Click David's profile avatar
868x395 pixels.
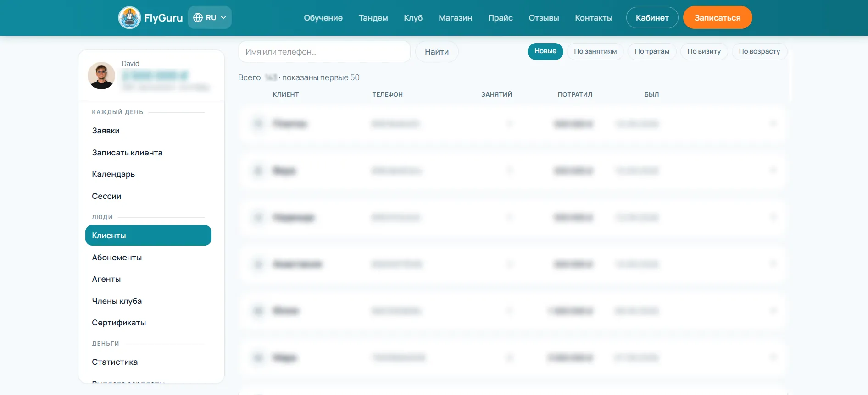(x=101, y=76)
